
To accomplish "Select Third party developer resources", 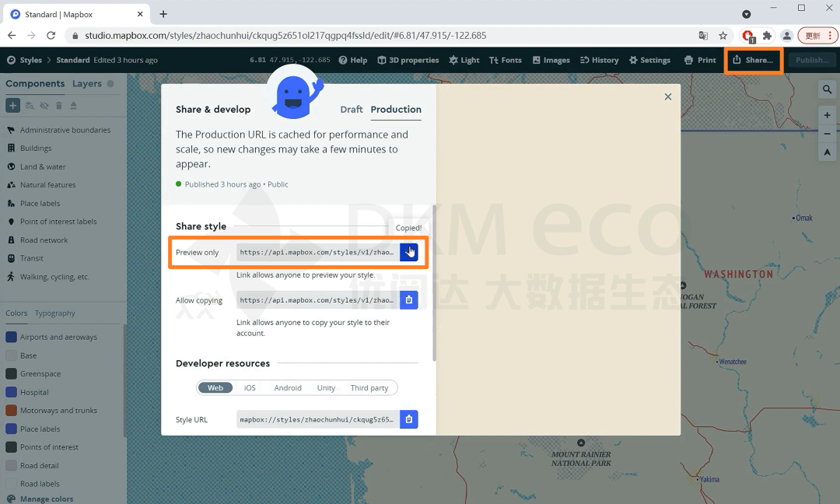I will pyautogui.click(x=369, y=388).
